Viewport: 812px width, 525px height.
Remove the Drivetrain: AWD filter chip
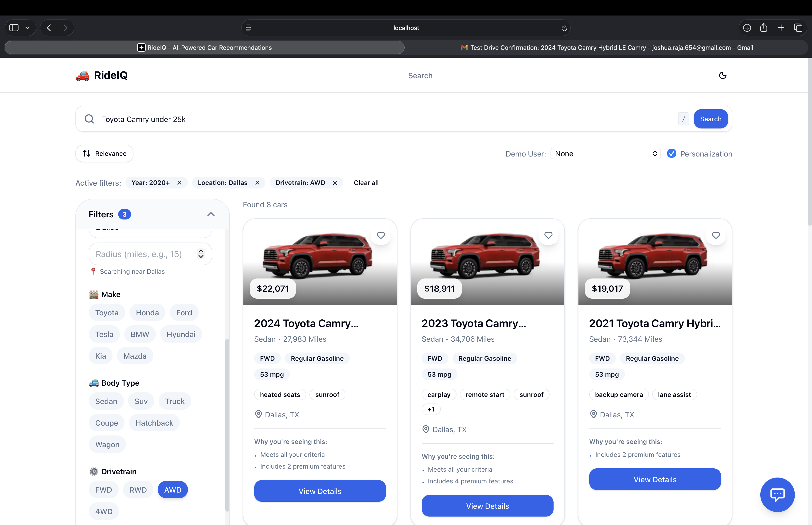(x=335, y=183)
